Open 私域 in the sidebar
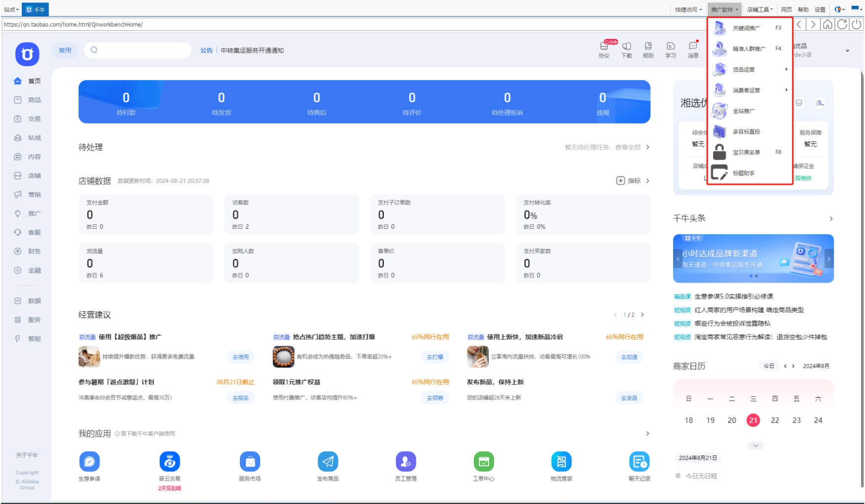The width and height of the screenshot is (865, 504). pyautogui.click(x=28, y=138)
